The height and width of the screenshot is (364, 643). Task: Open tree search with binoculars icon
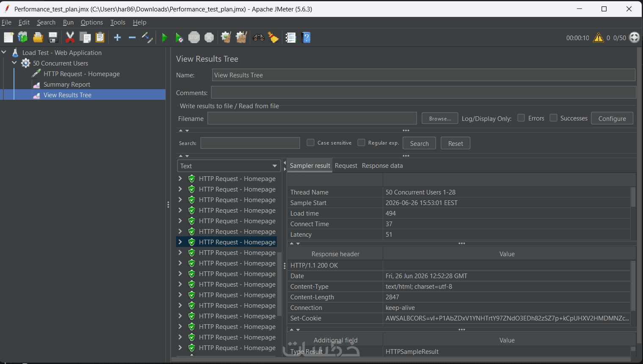click(x=259, y=38)
